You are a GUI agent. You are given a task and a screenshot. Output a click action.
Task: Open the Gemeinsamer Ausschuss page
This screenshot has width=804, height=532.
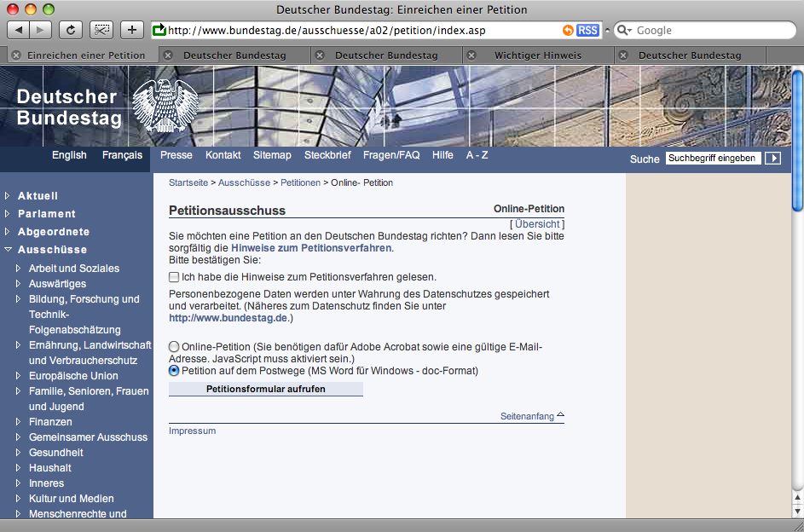click(88, 437)
